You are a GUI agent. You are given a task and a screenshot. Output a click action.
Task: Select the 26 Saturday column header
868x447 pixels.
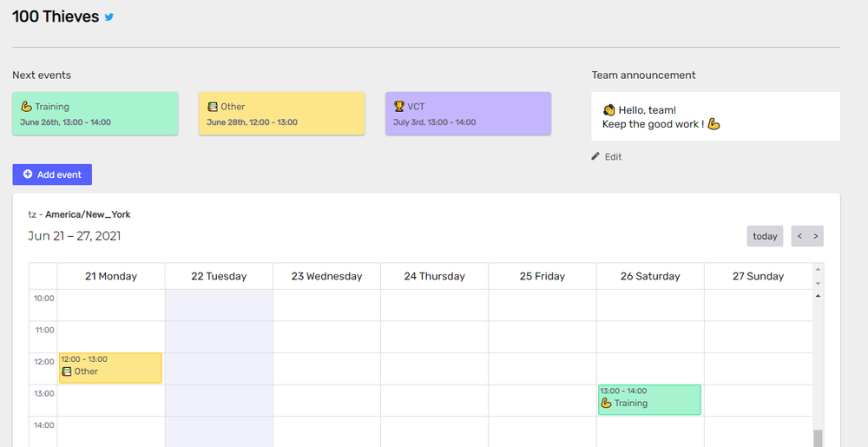click(650, 276)
